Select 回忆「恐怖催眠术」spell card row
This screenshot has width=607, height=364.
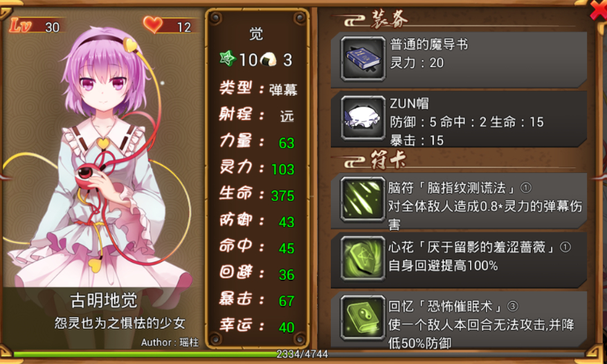tap(459, 320)
